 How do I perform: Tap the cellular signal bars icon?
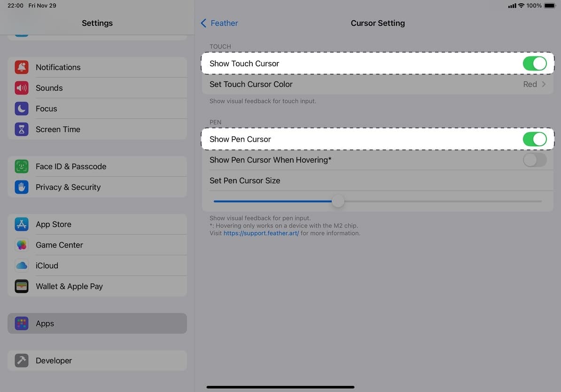pos(512,6)
